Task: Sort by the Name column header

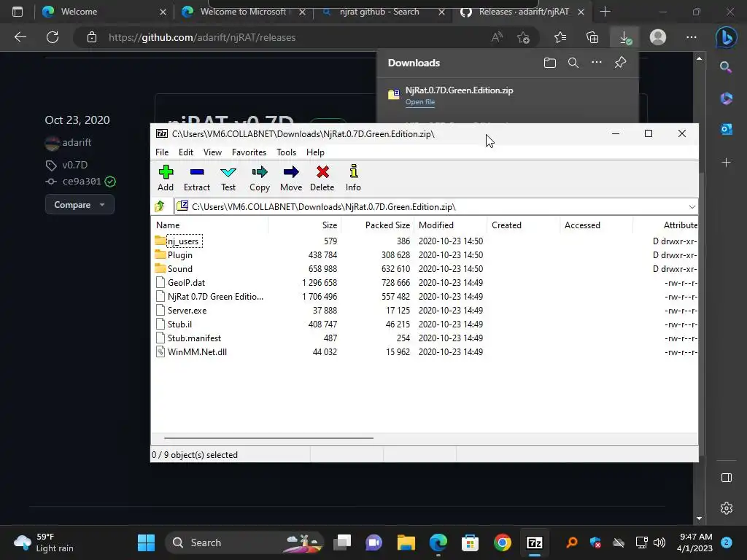Action: point(209,225)
